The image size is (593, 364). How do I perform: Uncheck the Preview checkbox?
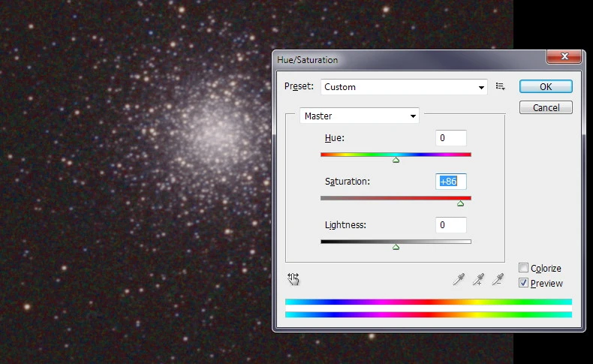tap(524, 283)
